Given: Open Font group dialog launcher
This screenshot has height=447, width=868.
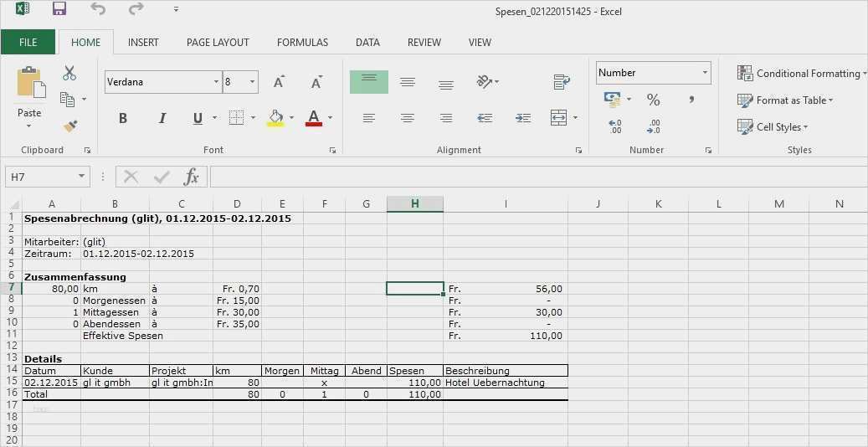Looking at the screenshot, I should click(x=332, y=150).
